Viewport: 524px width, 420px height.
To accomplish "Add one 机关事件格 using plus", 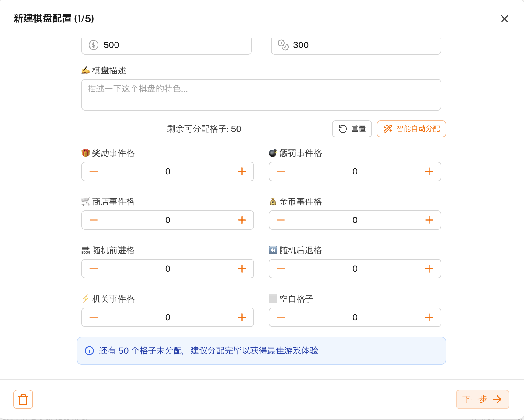I will [x=242, y=317].
